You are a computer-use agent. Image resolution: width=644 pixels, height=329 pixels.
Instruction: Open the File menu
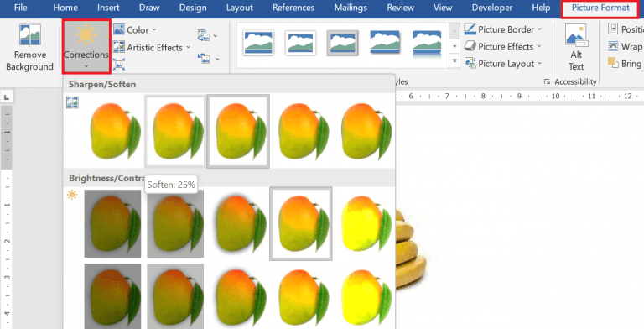coord(20,8)
